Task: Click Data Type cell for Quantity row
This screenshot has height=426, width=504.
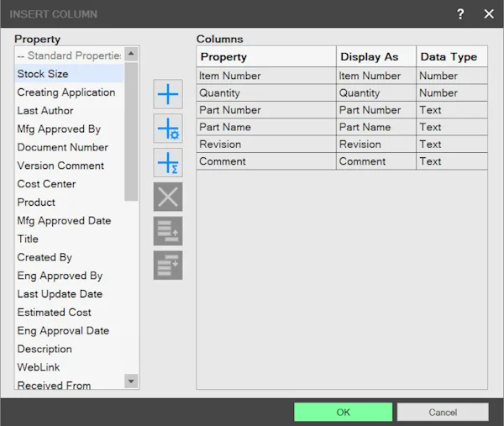Action: (x=452, y=93)
